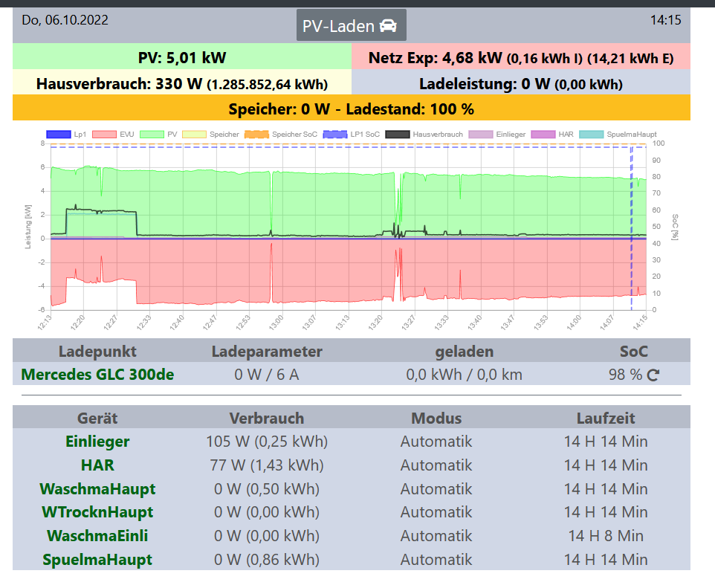Change the Automatik mode for the HAR device

click(436, 465)
